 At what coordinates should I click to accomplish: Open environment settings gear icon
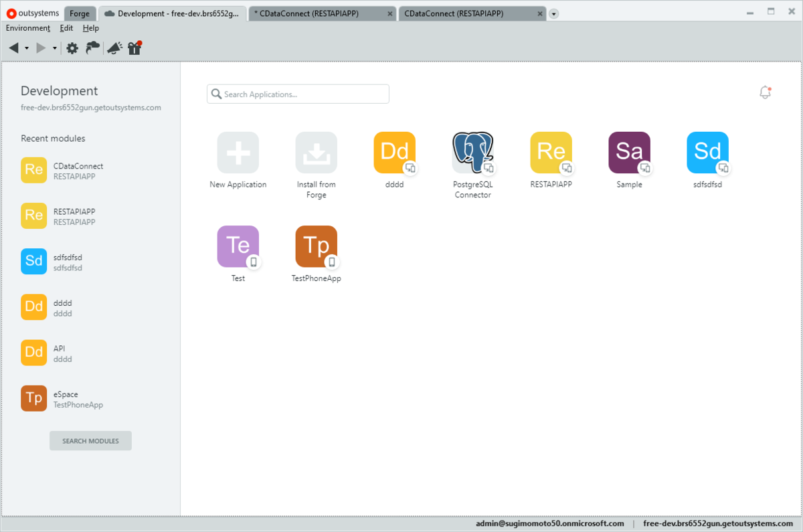point(72,48)
